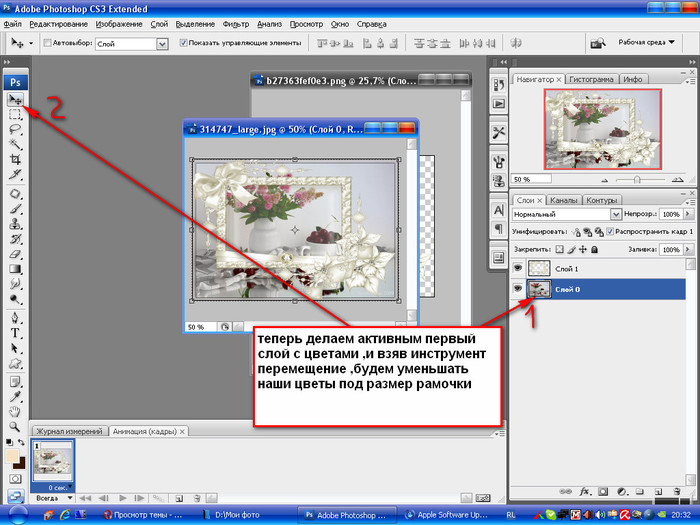Click the foreground color swatch
The width and height of the screenshot is (700, 525).
click(12, 456)
